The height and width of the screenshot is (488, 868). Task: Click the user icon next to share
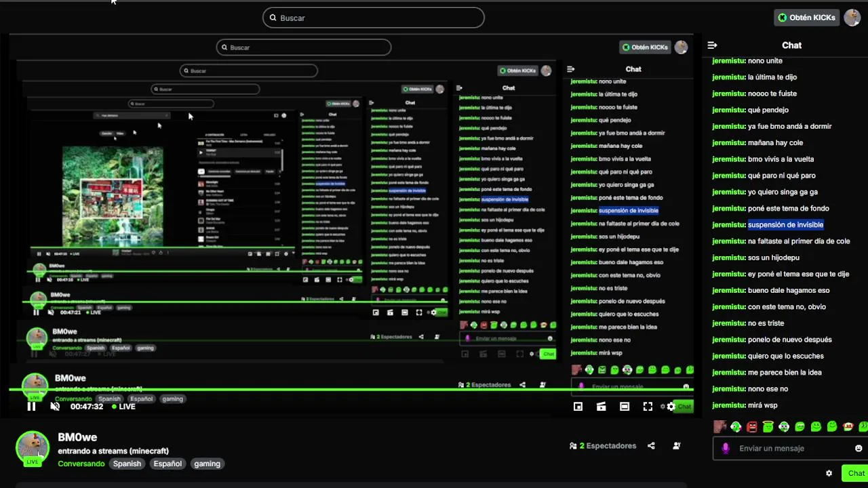676,446
